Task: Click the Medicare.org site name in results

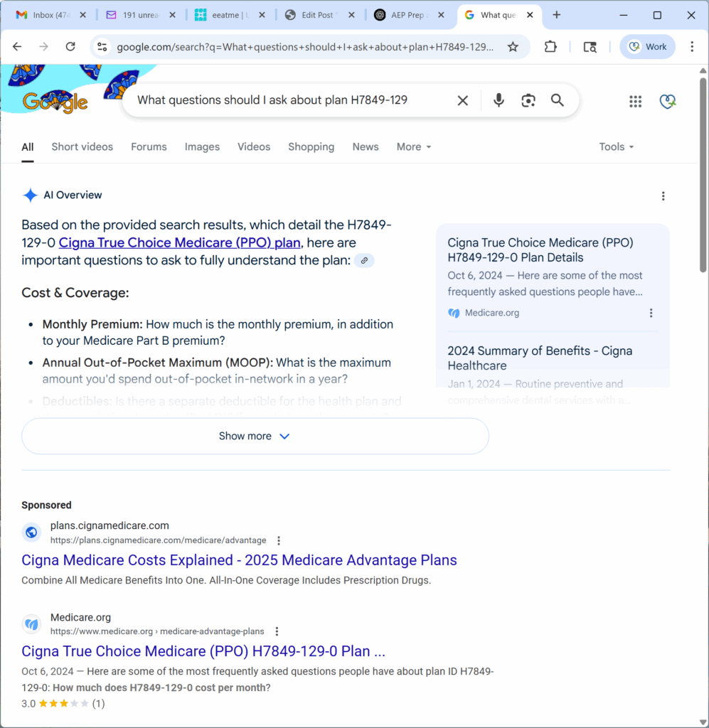Action: 81,618
